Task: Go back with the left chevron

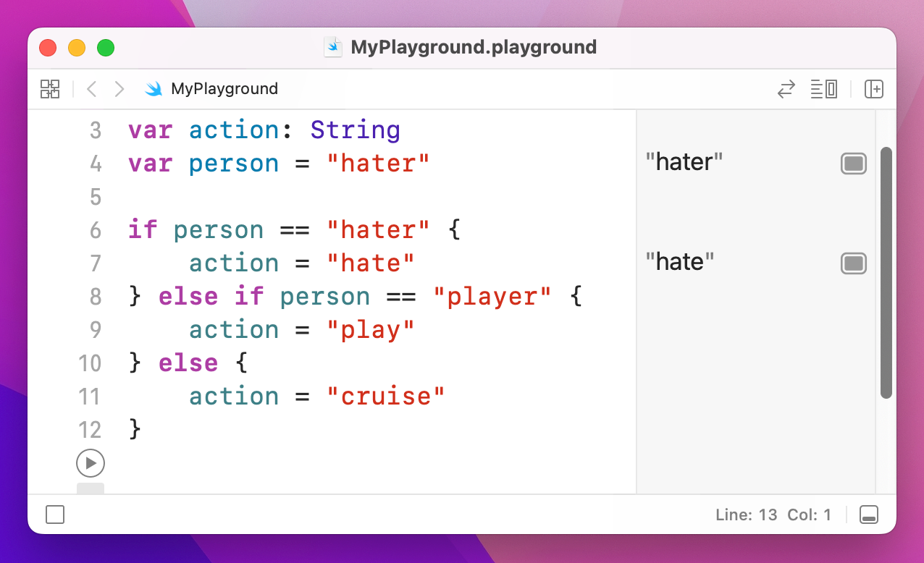Action: pos(91,89)
